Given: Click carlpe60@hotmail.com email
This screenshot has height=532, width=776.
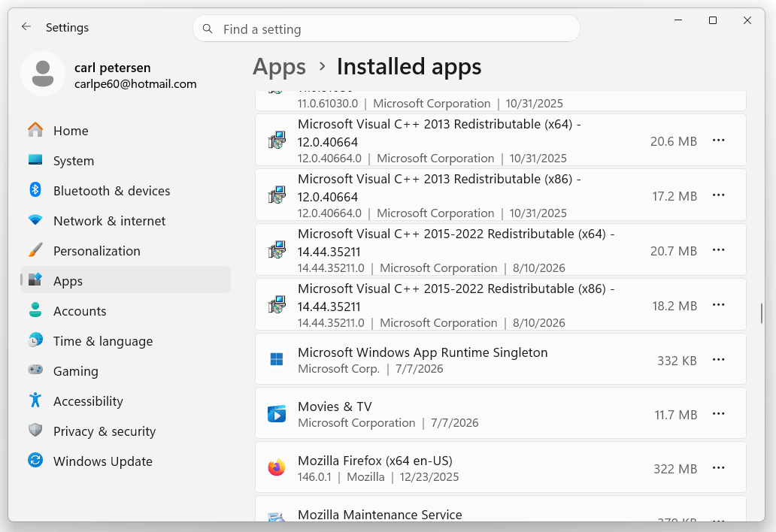Looking at the screenshot, I should tap(135, 84).
